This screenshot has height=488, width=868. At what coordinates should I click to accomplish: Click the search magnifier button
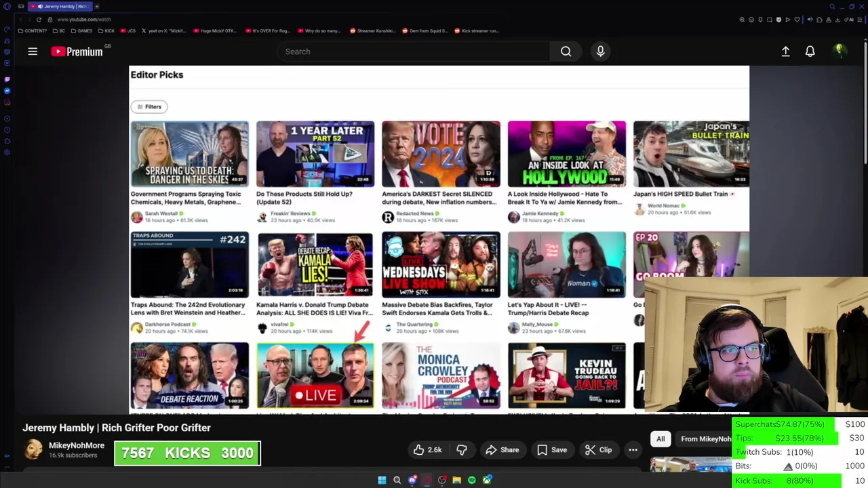pos(566,52)
